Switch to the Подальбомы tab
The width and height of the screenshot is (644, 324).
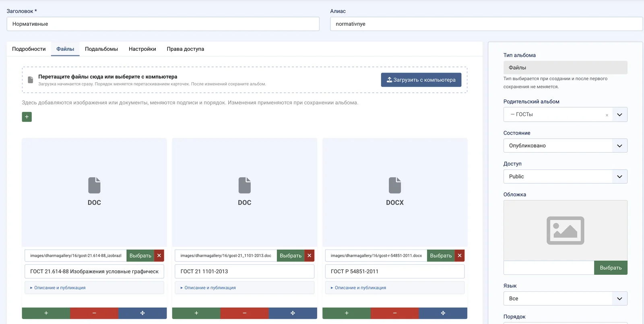[101, 49]
